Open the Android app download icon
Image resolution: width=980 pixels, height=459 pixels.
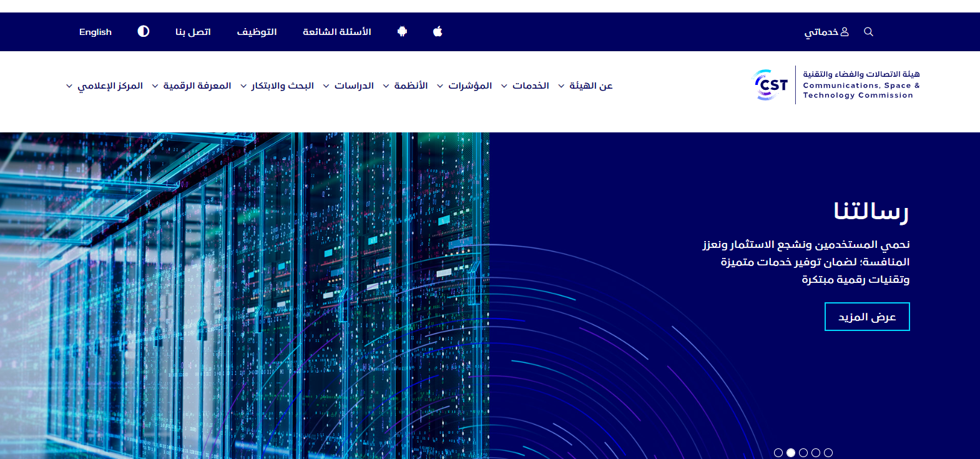402,31
